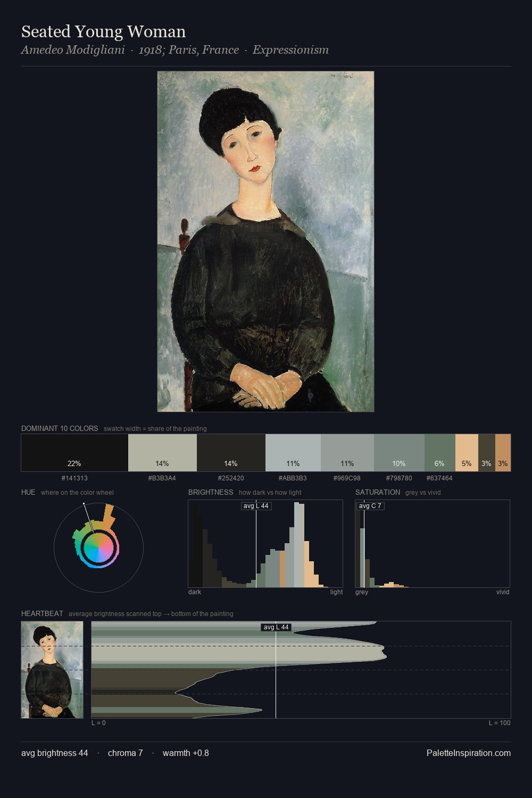Click 'swatch width = share of the painting' caption
This screenshot has width=532, height=798.
[x=155, y=429]
